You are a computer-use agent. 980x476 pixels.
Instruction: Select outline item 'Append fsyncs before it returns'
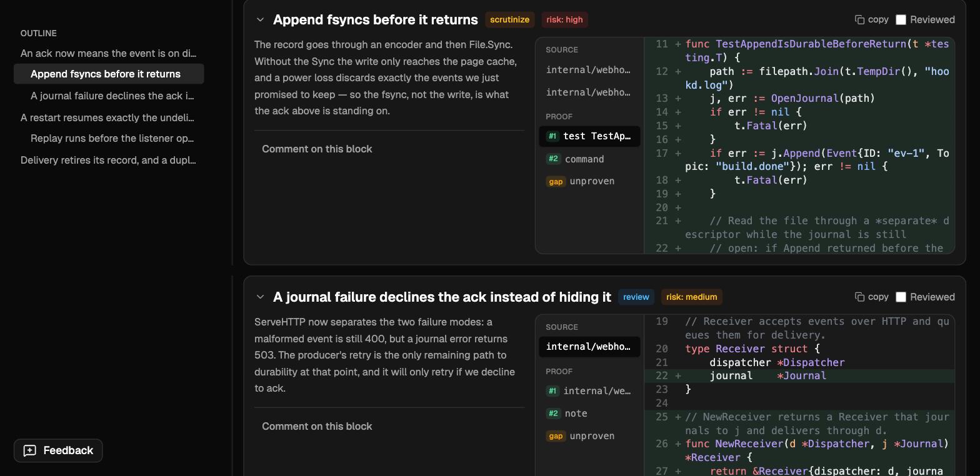109,74
